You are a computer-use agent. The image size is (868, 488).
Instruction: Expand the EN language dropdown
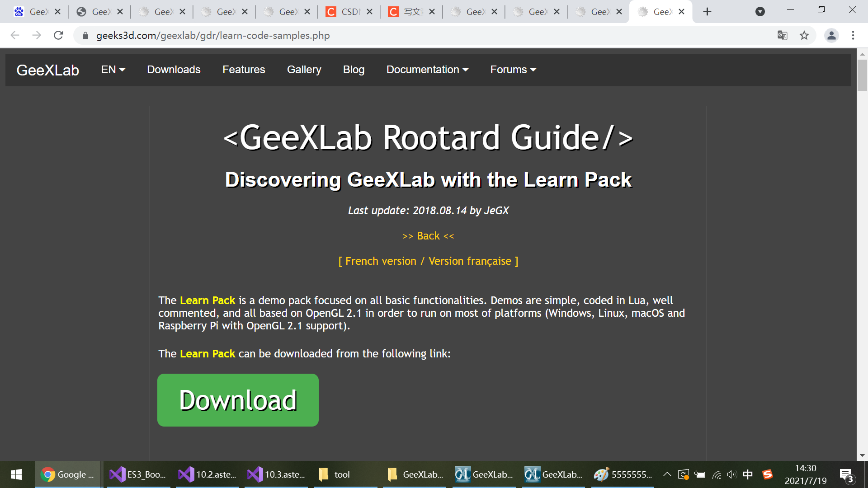coord(113,70)
